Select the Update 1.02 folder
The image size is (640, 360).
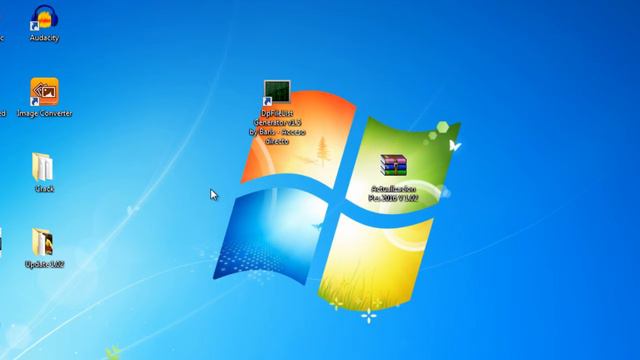pyautogui.click(x=42, y=242)
